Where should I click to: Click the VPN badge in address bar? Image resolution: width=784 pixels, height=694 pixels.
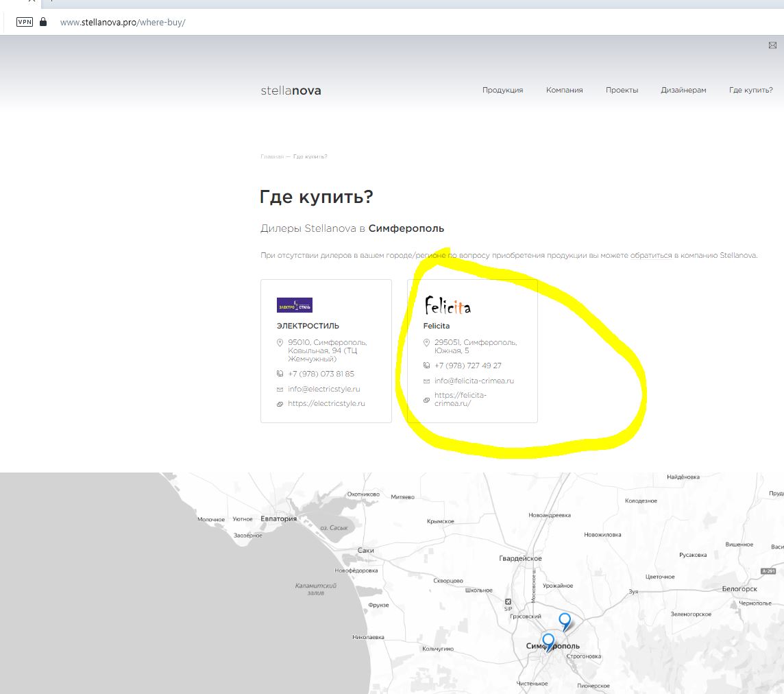[x=25, y=22]
